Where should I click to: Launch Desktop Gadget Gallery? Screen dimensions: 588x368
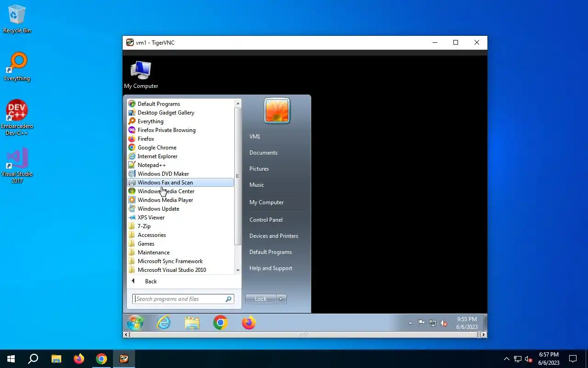(x=181, y=113)
